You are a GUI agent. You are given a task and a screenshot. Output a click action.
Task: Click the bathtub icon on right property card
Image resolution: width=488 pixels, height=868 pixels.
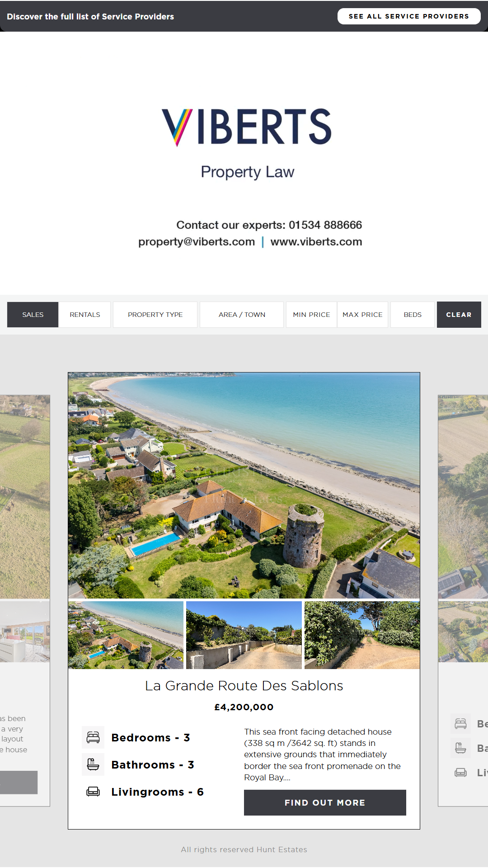point(460,748)
